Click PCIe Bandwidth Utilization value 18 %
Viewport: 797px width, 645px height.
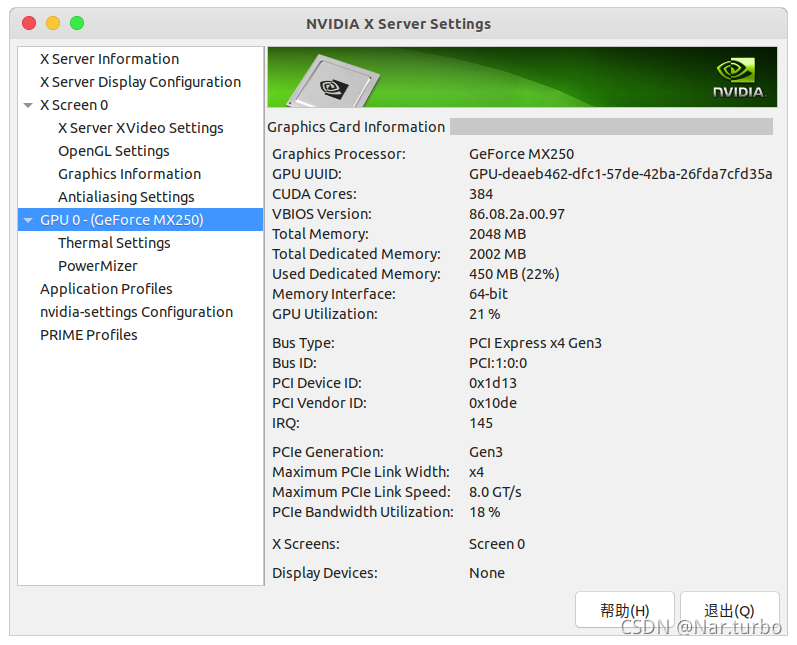coord(484,512)
